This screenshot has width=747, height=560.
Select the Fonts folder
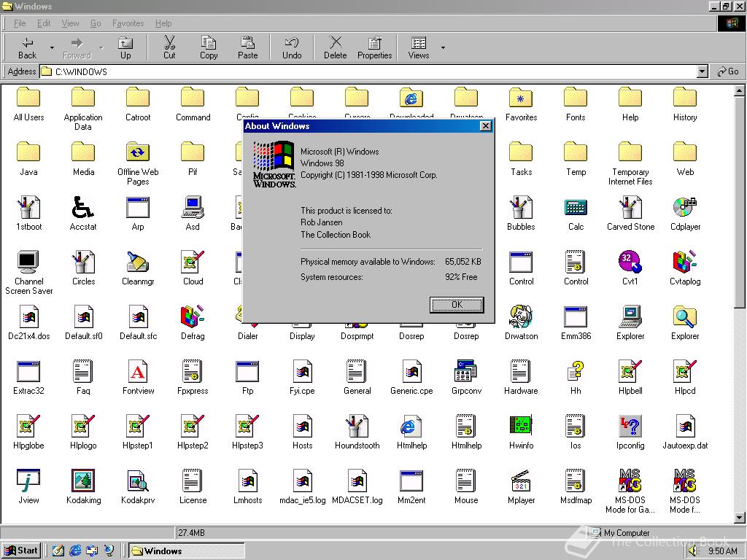(x=576, y=104)
